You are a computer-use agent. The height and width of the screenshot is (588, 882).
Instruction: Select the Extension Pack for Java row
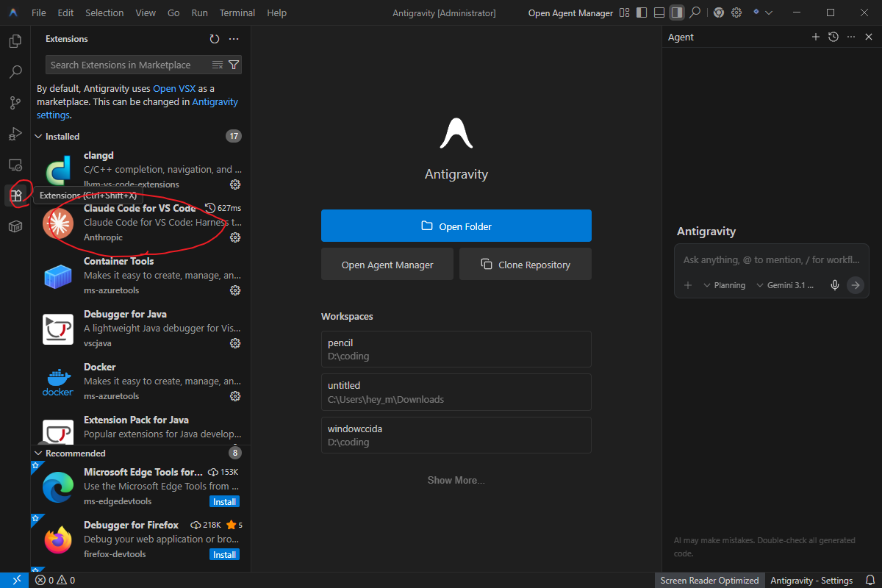pos(140,427)
